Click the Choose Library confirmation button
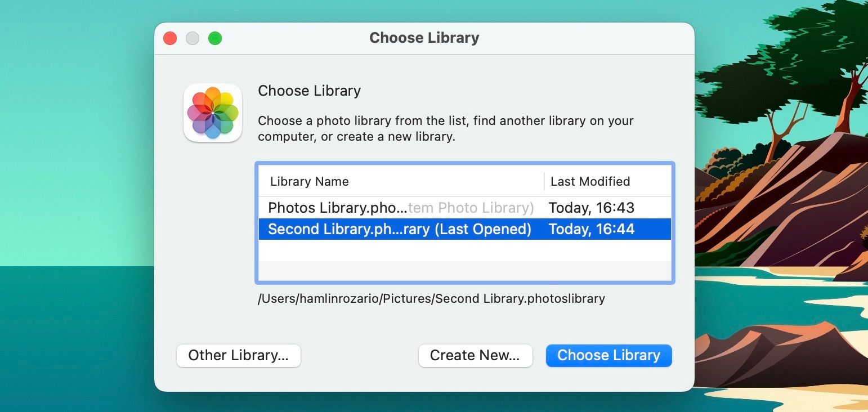Image resolution: width=868 pixels, height=412 pixels. (x=609, y=355)
